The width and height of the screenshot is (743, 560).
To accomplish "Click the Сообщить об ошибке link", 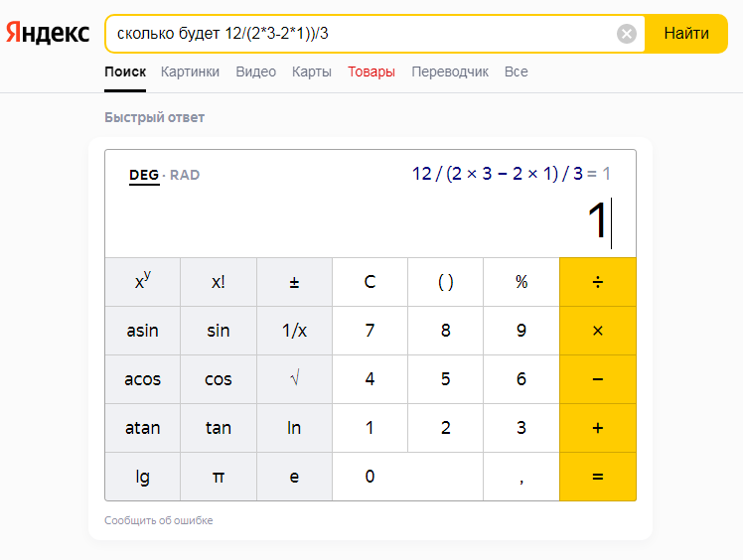I will (158, 520).
